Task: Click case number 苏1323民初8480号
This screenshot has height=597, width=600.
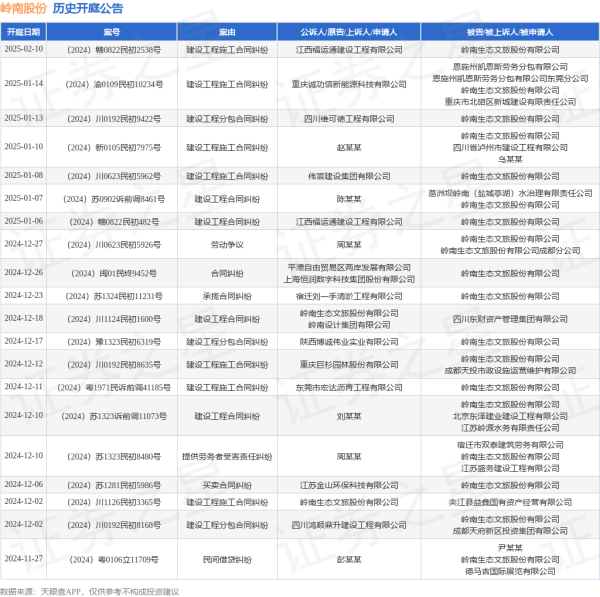Action: 114,457
